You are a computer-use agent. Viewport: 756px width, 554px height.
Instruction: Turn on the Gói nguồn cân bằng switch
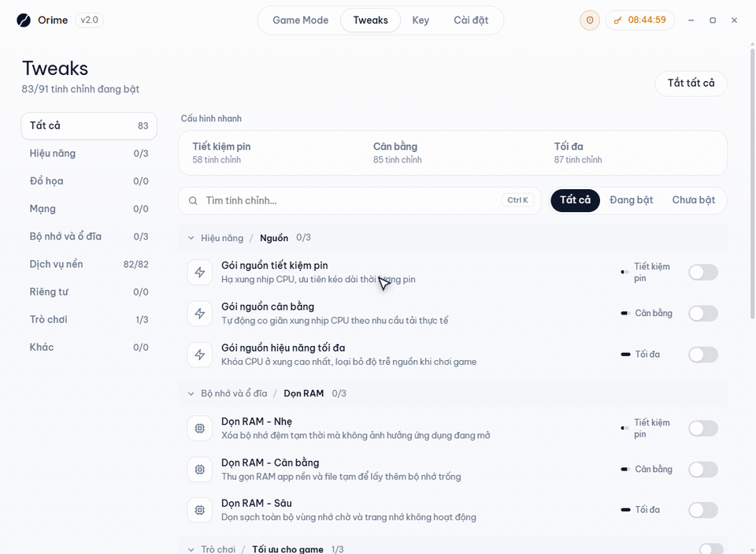[x=703, y=314]
